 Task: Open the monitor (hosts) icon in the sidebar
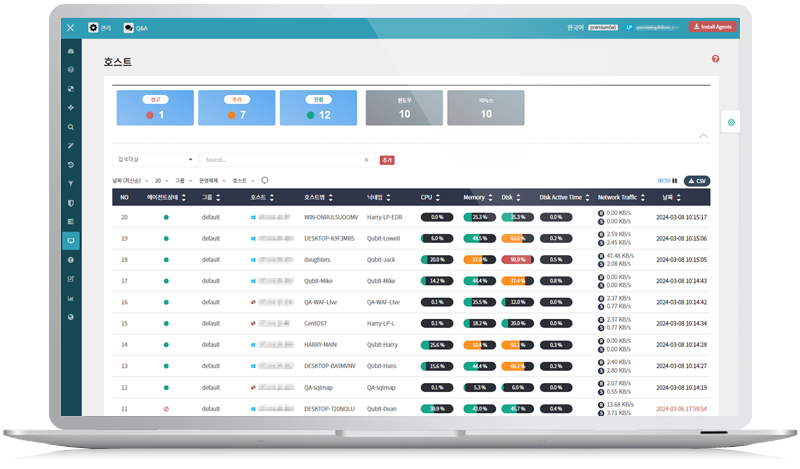71,241
